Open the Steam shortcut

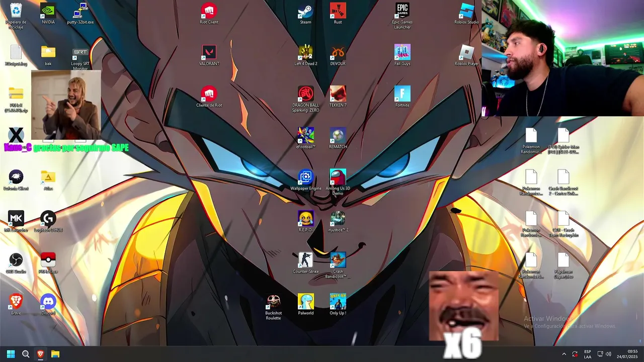pos(306,14)
